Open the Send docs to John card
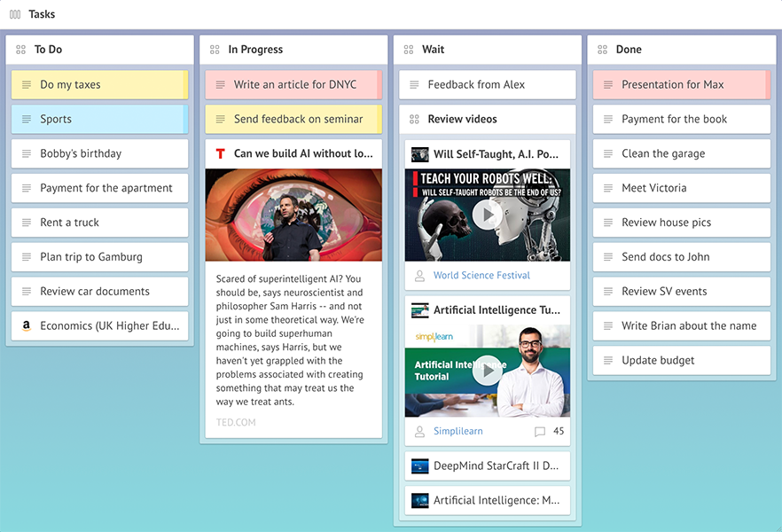This screenshot has height=532, width=782. click(x=682, y=257)
